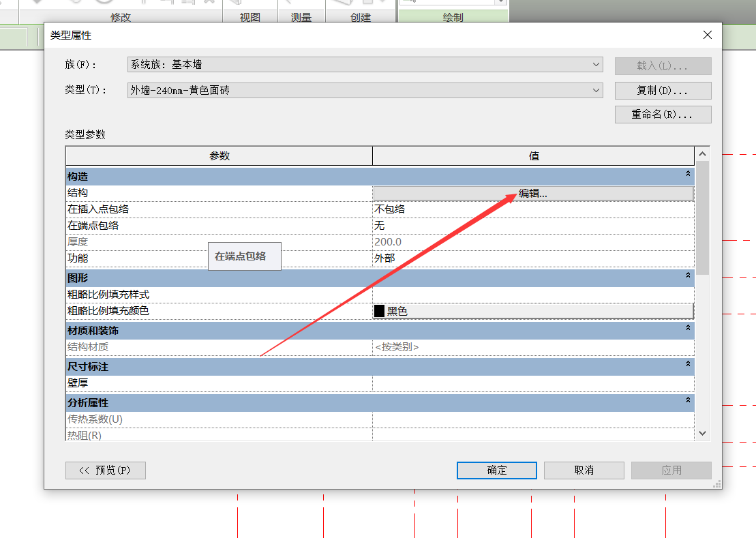Cancel the dialog with 取消
Image resolution: width=756 pixels, height=538 pixels.
[x=584, y=470]
